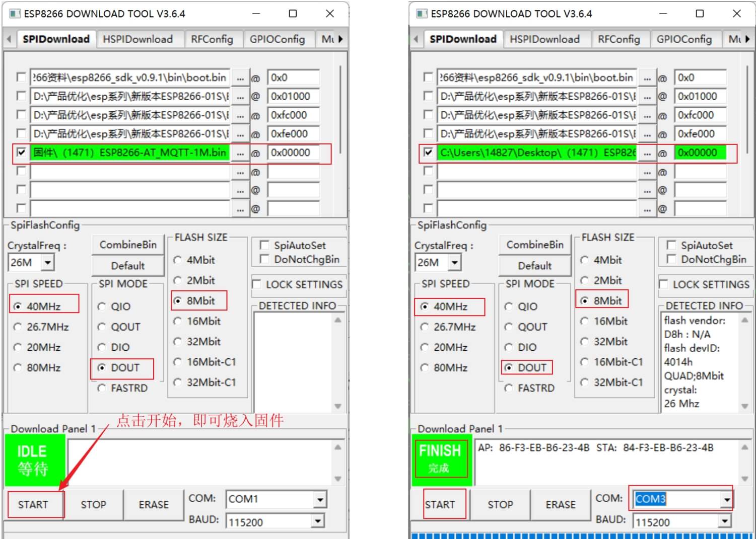756x539 pixels.
Task: Uncheck the MQTT-1M.bin firmware row in left window
Action: (21, 152)
